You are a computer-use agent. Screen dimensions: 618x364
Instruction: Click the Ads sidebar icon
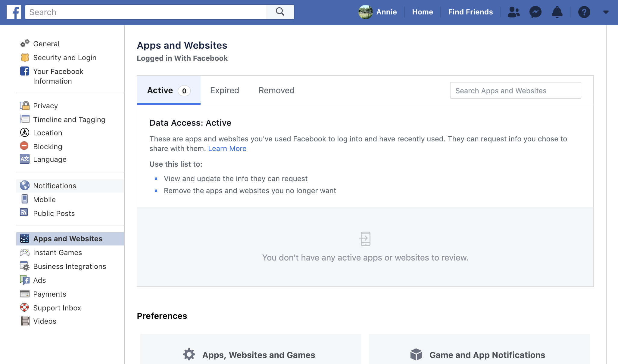[25, 280]
